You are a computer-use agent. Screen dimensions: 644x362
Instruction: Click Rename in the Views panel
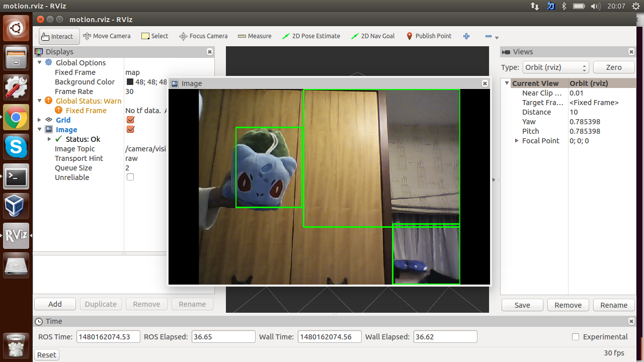pos(614,305)
